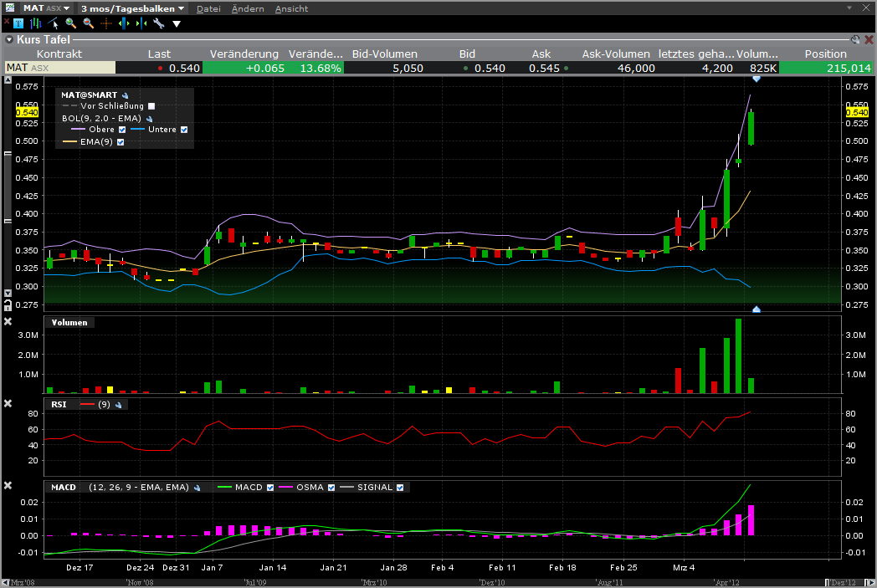Open the Ansicht menu
The width and height of the screenshot is (877, 588).
coord(291,8)
